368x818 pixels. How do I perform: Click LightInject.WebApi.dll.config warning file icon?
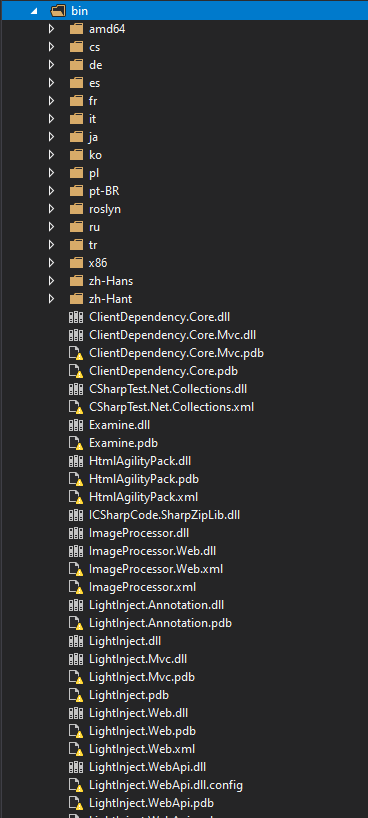click(76, 785)
